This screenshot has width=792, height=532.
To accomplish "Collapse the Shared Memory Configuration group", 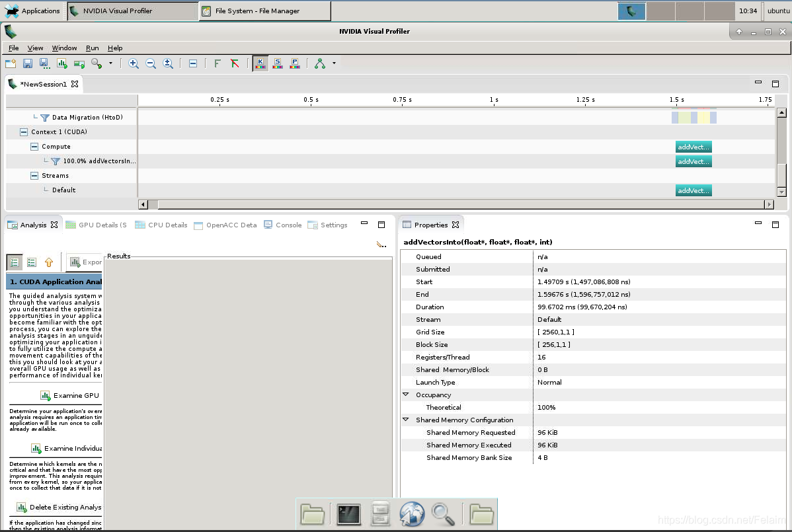I will click(406, 420).
